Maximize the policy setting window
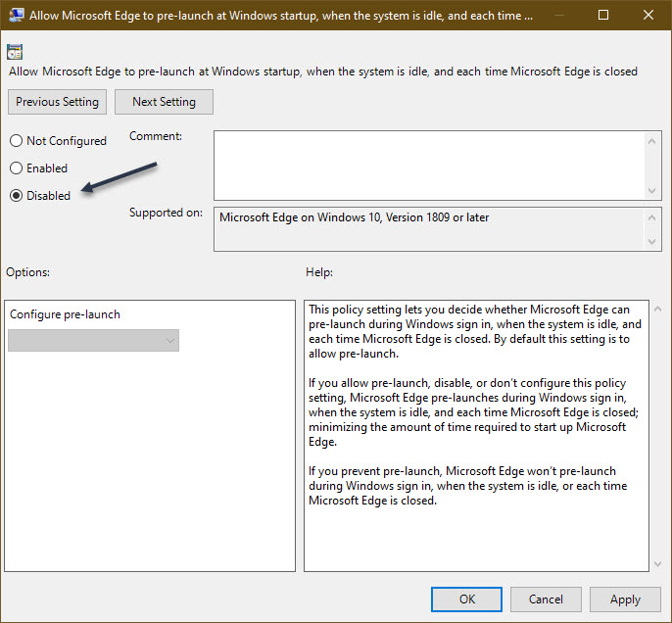 tap(603, 16)
